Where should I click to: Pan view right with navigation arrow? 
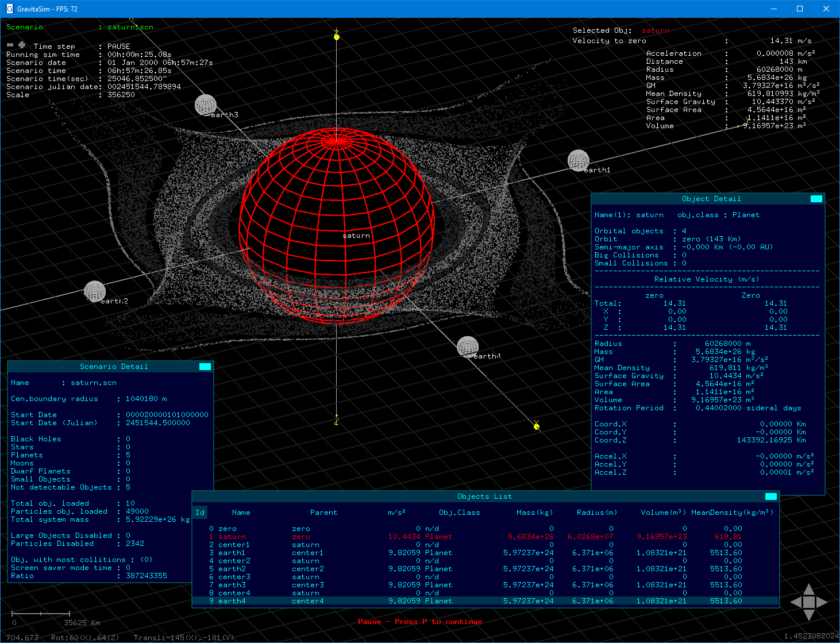pos(822,602)
